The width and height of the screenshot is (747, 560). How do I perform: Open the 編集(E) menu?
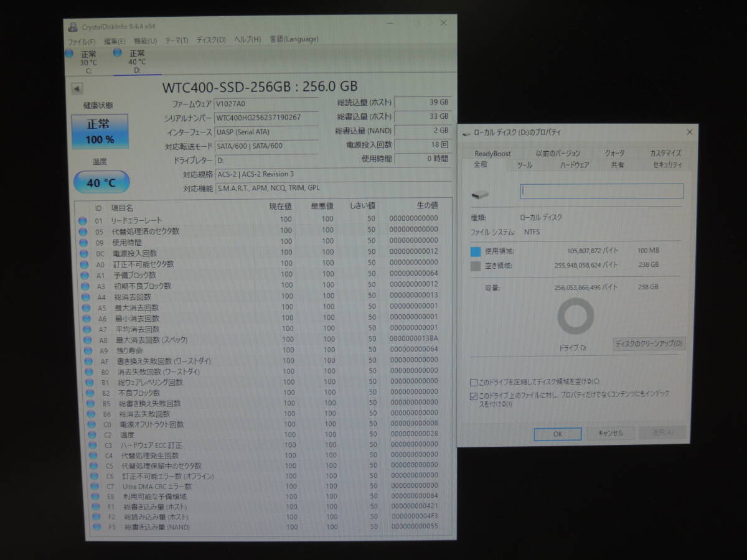pos(115,41)
